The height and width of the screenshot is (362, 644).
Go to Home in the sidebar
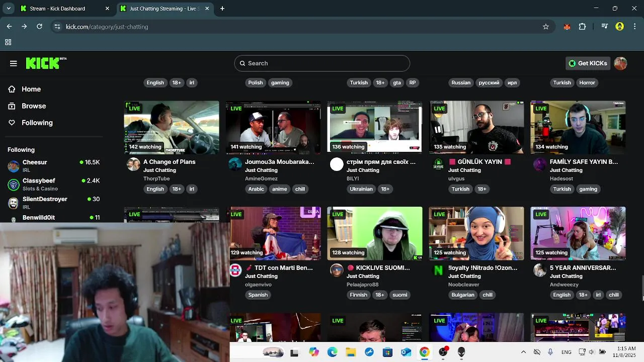[31, 89]
